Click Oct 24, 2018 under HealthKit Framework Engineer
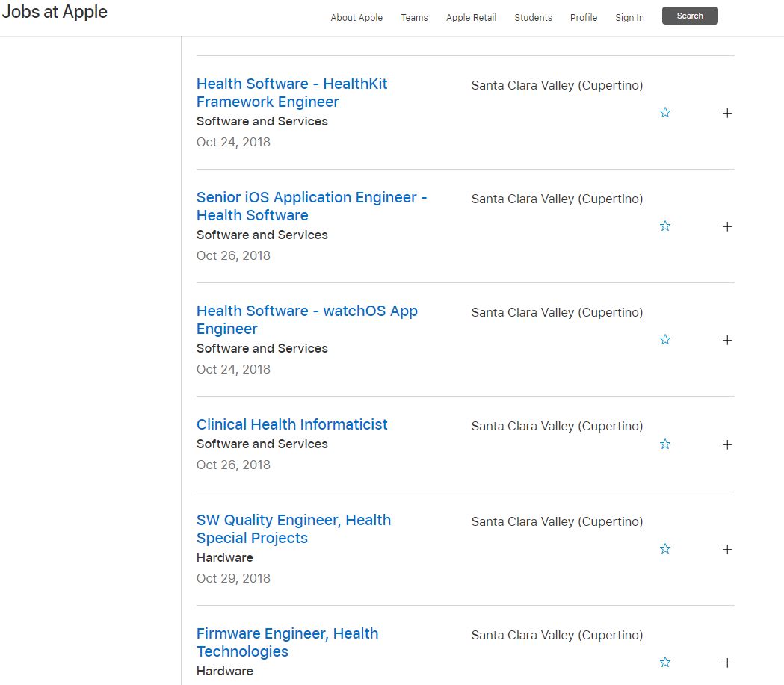This screenshot has height=685, width=784. coord(233,142)
